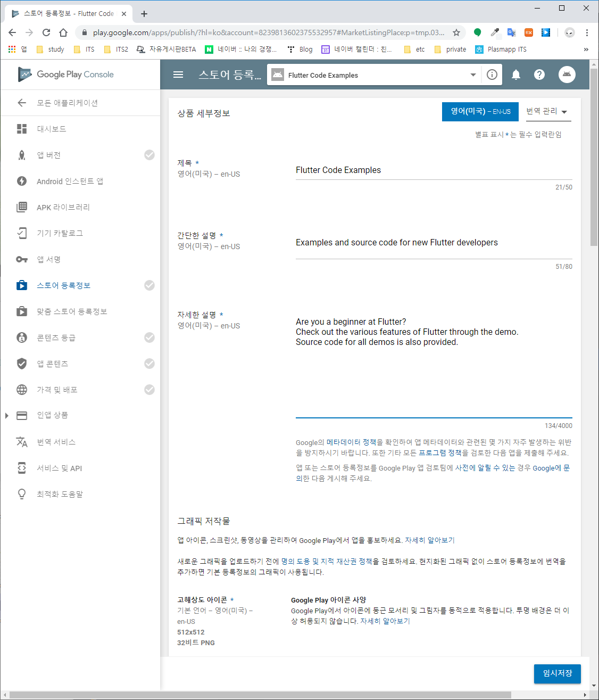Expand the 인앱 상품 section arrow
Screen dimensions: 599x700
point(6,416)
